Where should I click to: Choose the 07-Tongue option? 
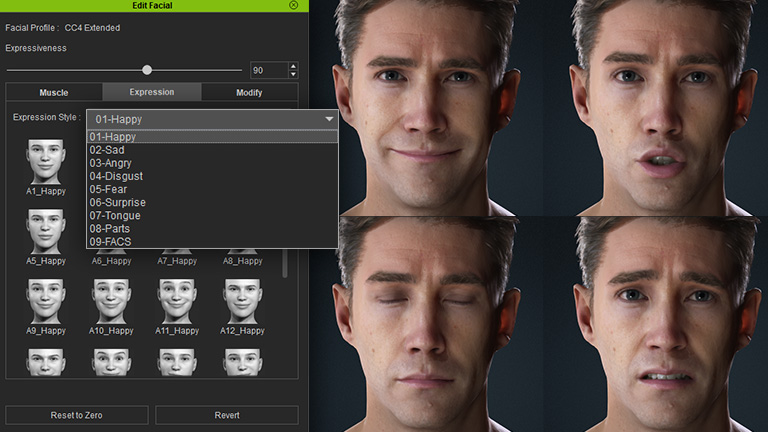point(115,215)
